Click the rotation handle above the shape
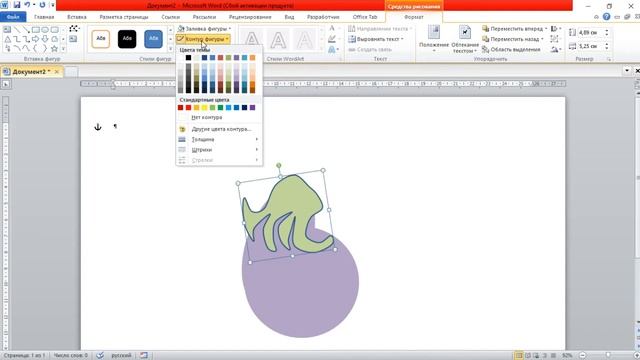Image resolution: width=640 pixels, height=360 pixels. 279,165
